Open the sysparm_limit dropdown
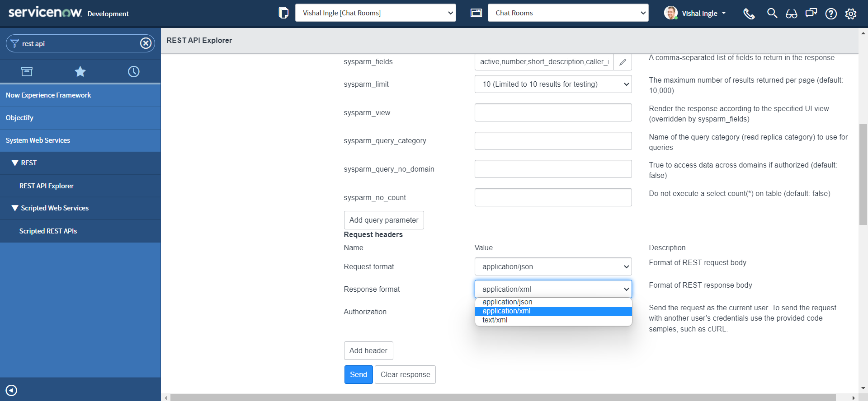 [553, 84]
